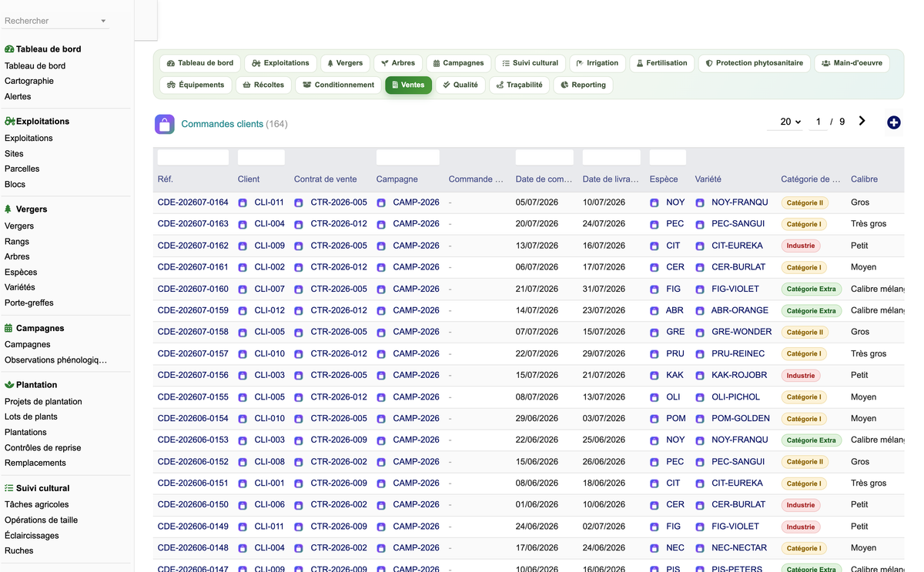Click campaign icon in row CDE-202606-0153

click(381, 440)
